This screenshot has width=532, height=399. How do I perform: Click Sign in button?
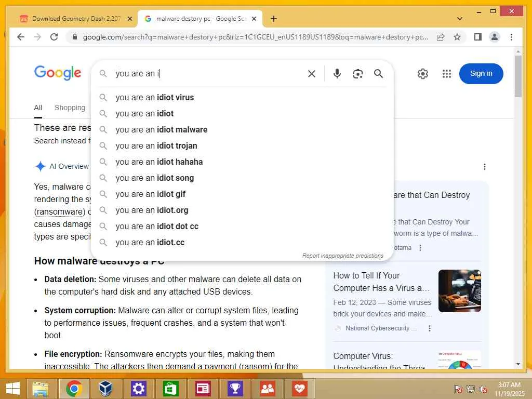481,74
